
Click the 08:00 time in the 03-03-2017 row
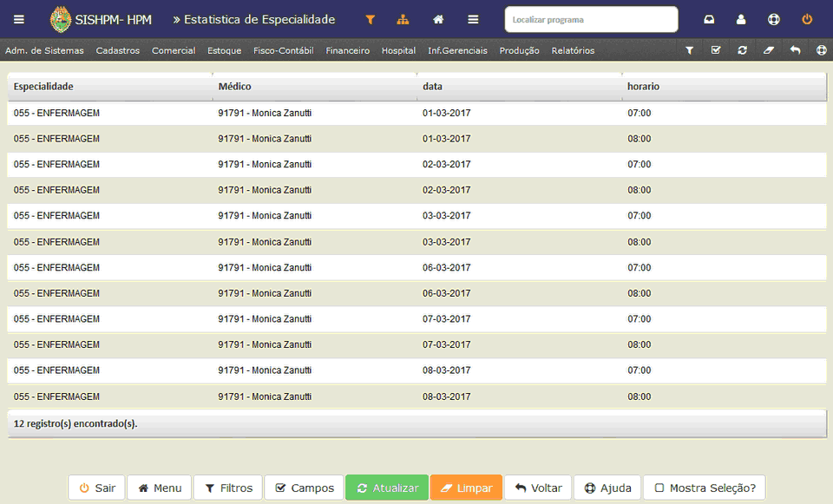tap(640, 242)
